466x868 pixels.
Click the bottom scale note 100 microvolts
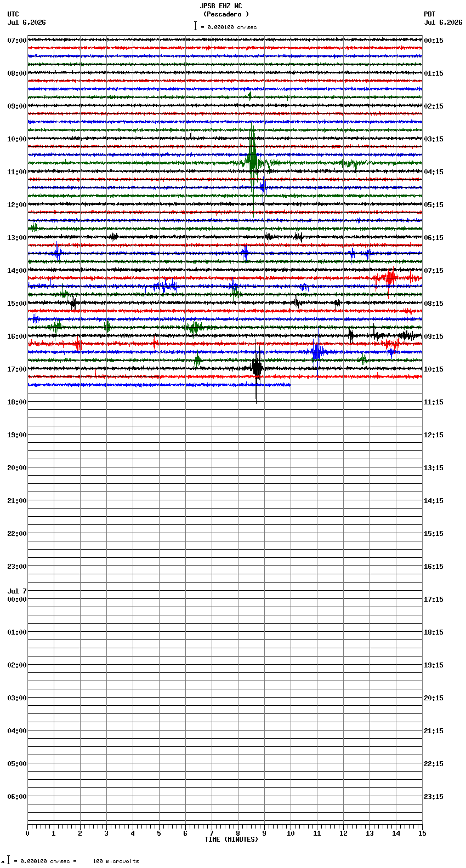116,861
